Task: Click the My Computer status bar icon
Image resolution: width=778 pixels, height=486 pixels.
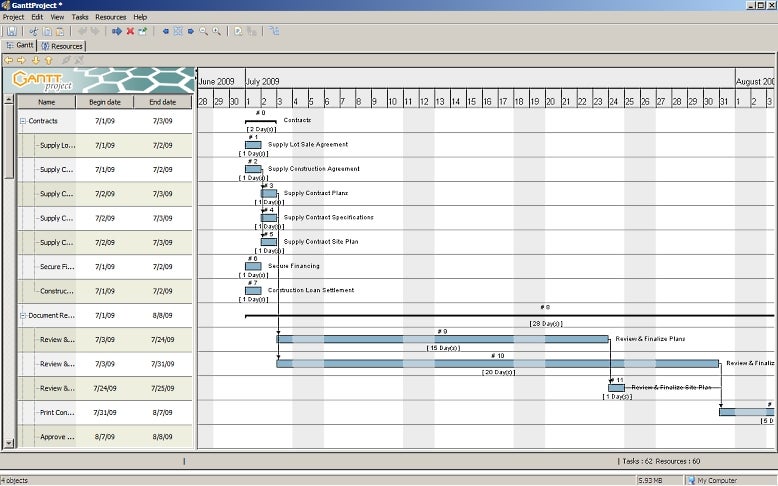Action: coord(691,480)
